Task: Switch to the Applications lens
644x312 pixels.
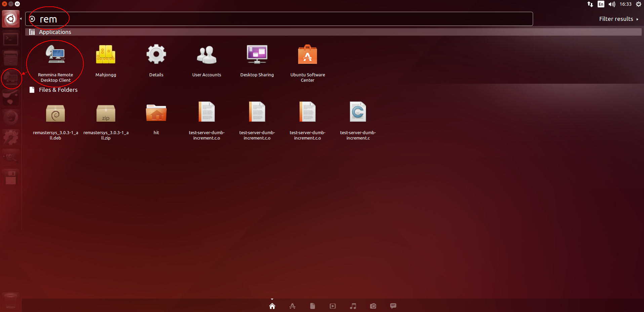Action: (x=292, y=306)
